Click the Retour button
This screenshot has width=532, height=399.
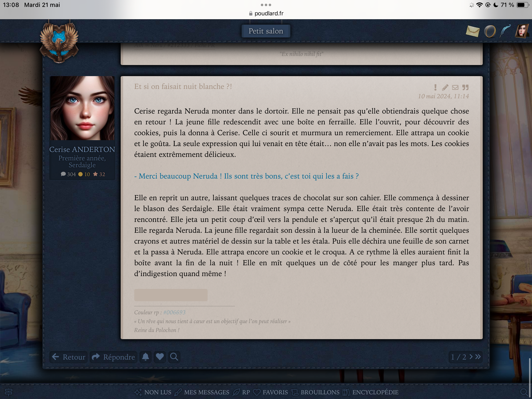(69, 357)
